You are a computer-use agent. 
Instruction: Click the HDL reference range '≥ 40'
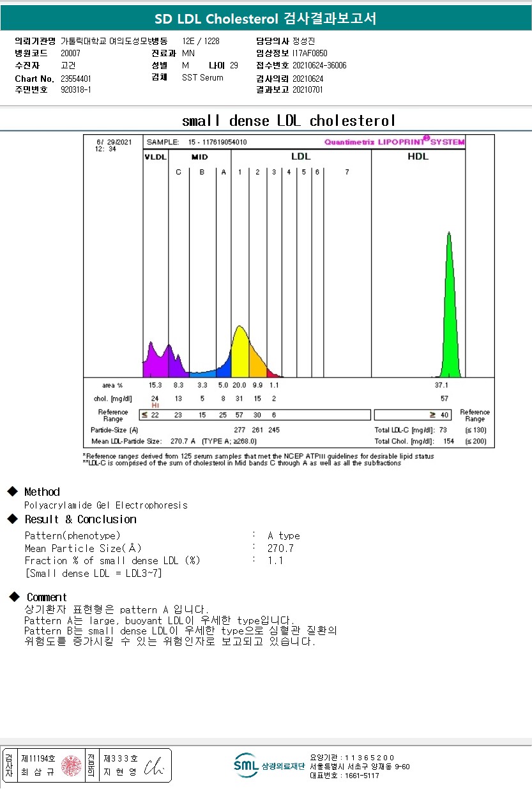tap(439, 415)
